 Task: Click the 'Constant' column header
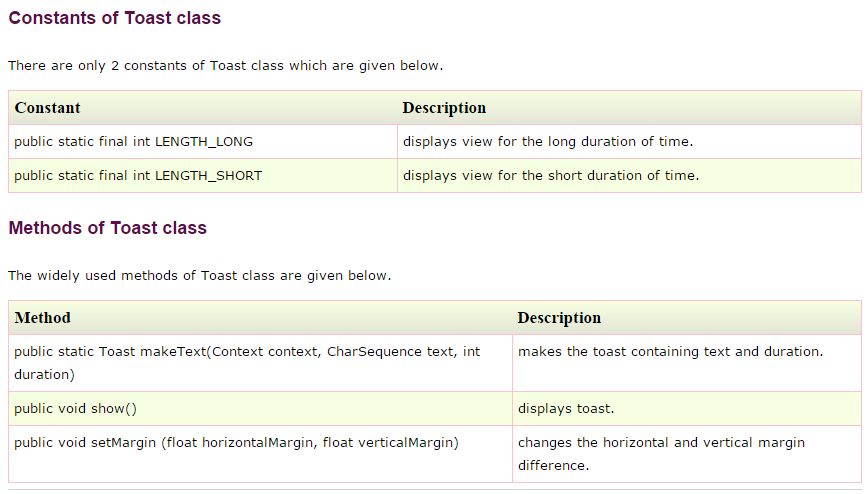pyautogui.click(x=48, y=108)
